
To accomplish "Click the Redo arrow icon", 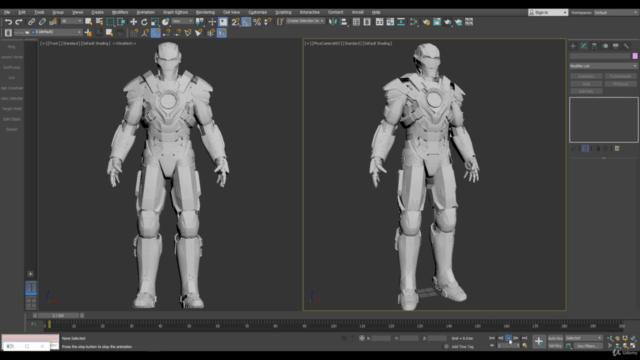I will pos(19,22).
